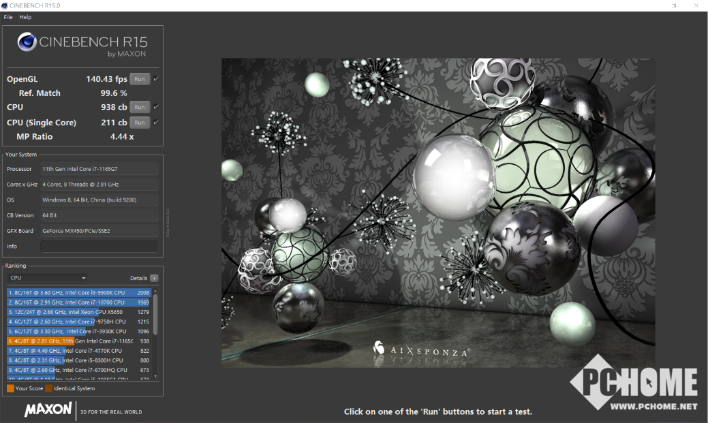
Task: Run the CPU benchmark
Action: pyautogui.click(x=140, y=107)
